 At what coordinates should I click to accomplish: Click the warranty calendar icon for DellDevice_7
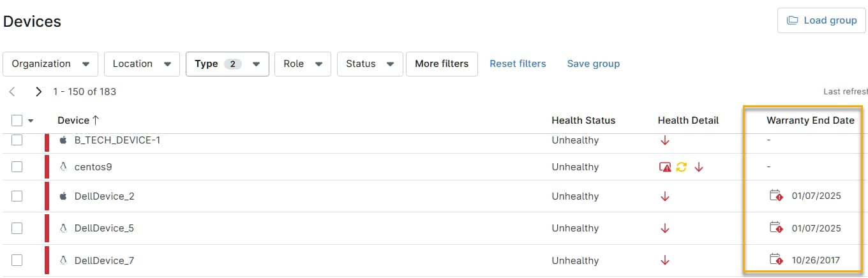click(x=776, y=260)
